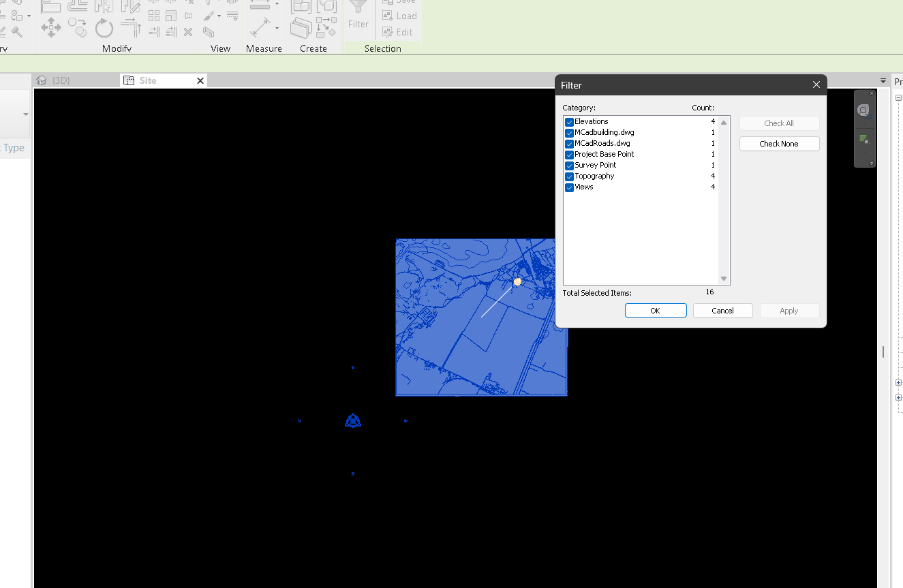Confirm the Filter dialog with OK
The width and height of the screenshot is (903, 588).
point(655,310)
